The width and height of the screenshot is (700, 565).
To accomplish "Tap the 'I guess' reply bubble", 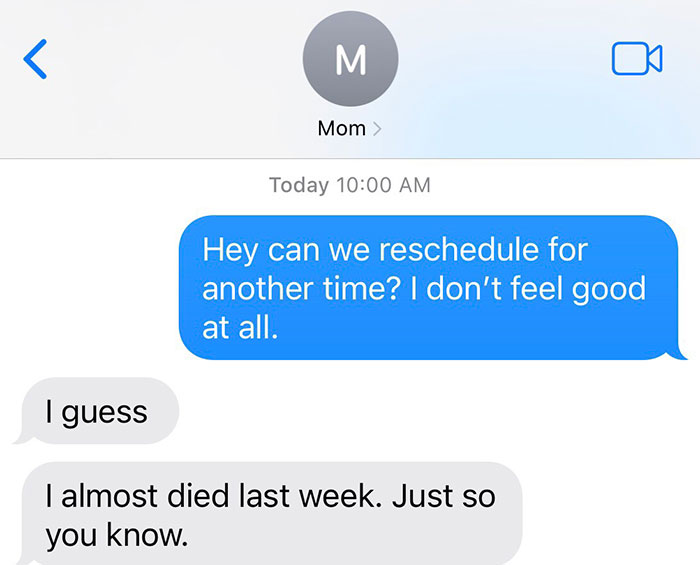I will point(100,411).
